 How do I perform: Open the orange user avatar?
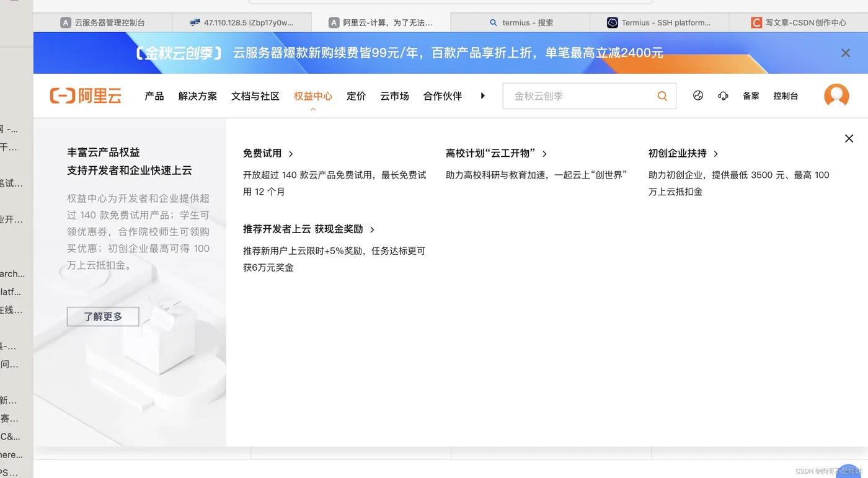coord(836,96)
